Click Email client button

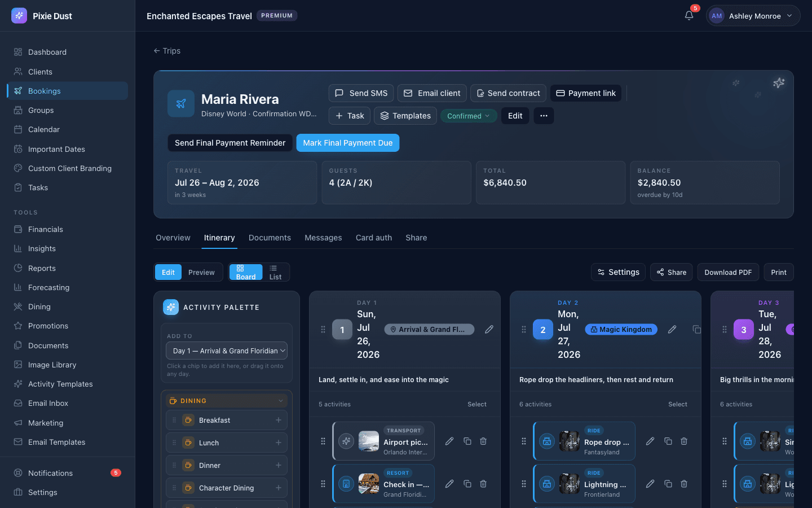(432, 93)
